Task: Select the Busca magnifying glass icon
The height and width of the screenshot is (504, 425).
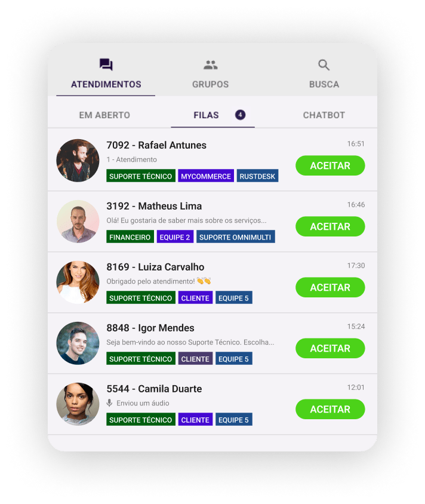Action: point(324,65)
